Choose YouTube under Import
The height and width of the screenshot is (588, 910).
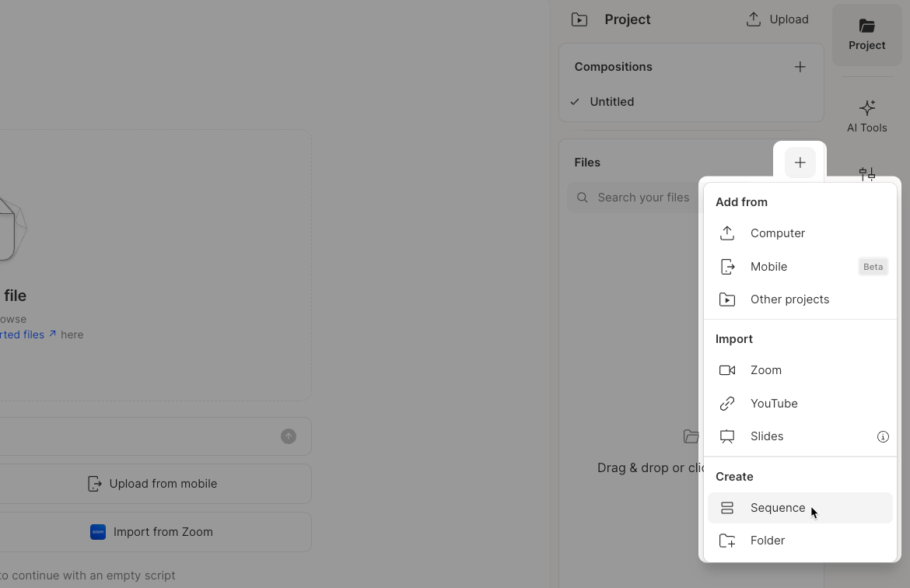pyautogui.click(x=774, y=403)
